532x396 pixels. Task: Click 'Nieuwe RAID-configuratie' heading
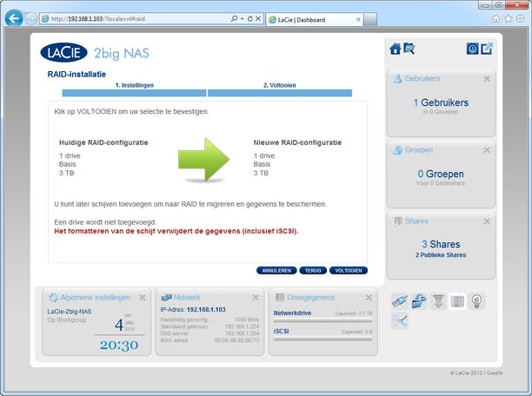tap(297, 142)
